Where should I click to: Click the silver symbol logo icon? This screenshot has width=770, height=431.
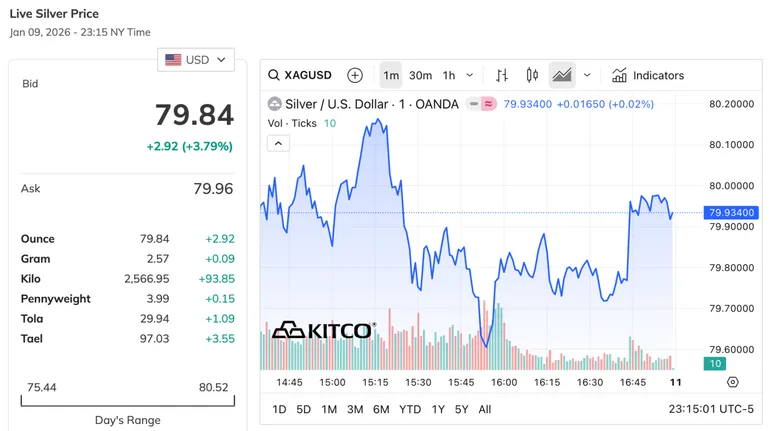click(x=275, y=104)
